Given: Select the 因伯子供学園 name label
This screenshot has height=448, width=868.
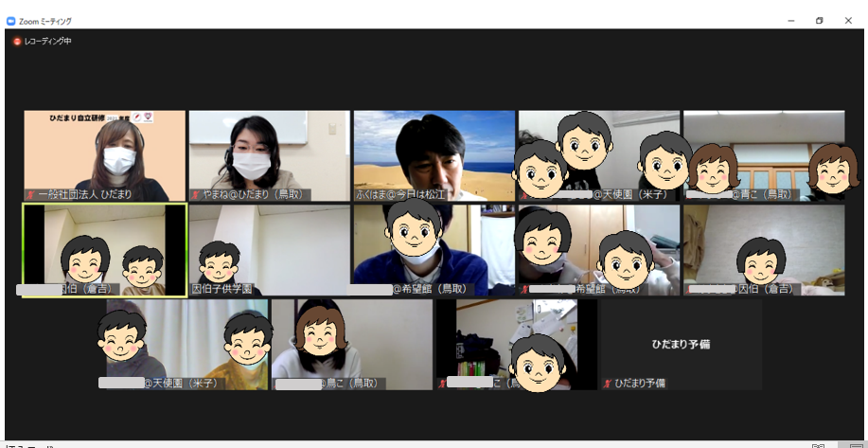Looking at the screenshot, I should [x=222, y=289].
